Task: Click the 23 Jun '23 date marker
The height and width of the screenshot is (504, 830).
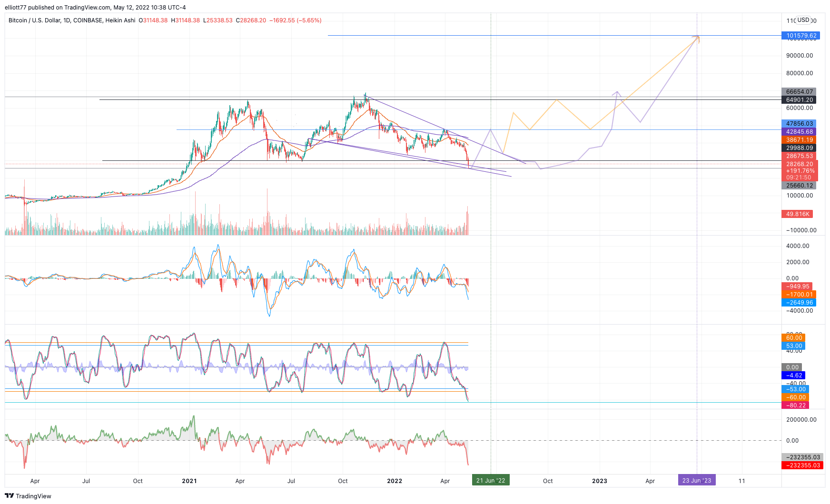Action: [x=697, y=480]
